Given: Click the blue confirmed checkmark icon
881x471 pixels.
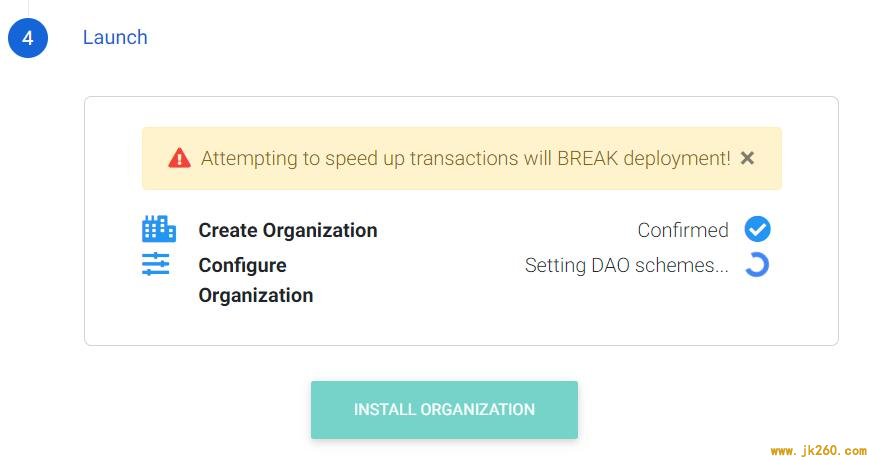Looking at the screenshot, I should pos(757,229).
